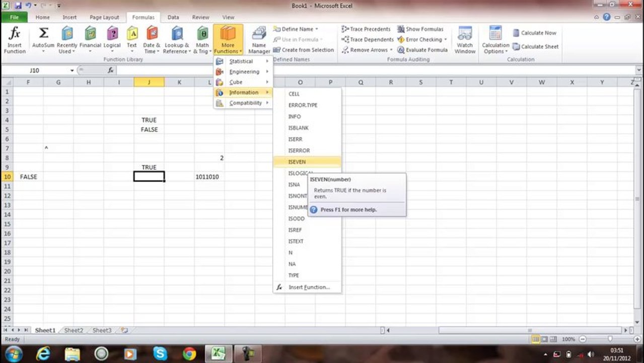Switch to Page Layout view in status bar

click(x=544, y=339)
